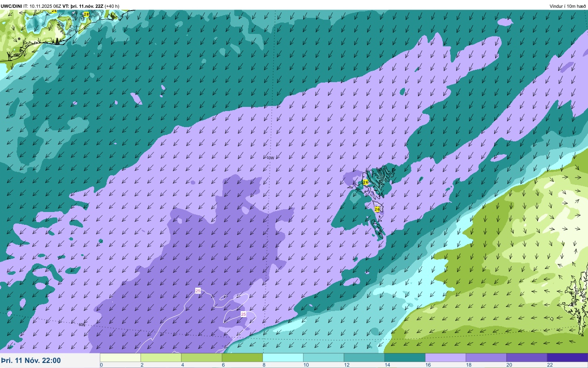
Task: Pick the dark teal 14–16 legend swatch
Action: (405, 357)
